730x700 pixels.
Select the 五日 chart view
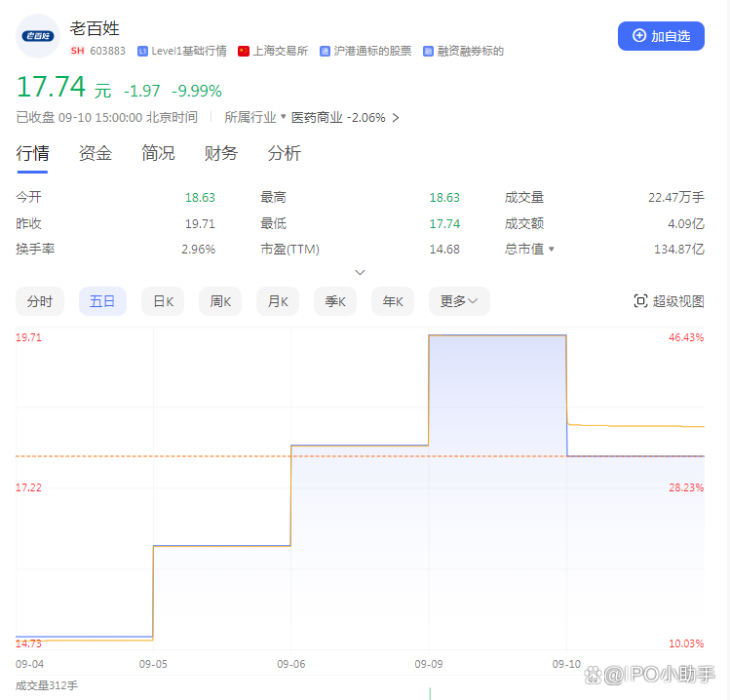(x=102, y=301)
